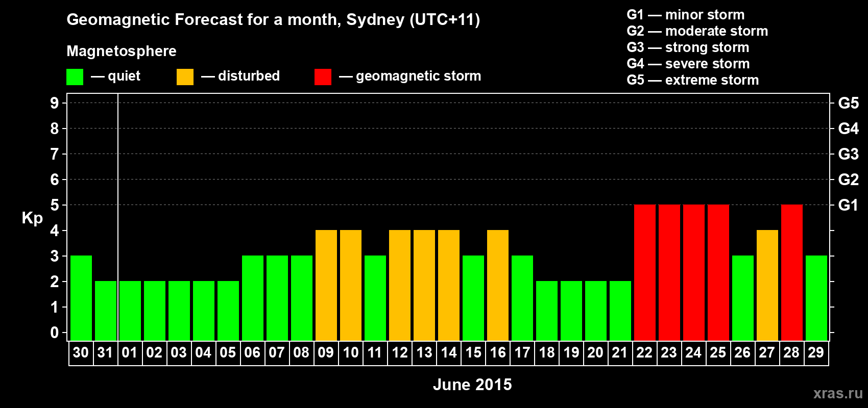Click the '— disturbed' legend text
This screenshot has width=868, height=408.
tap(240, 76)
